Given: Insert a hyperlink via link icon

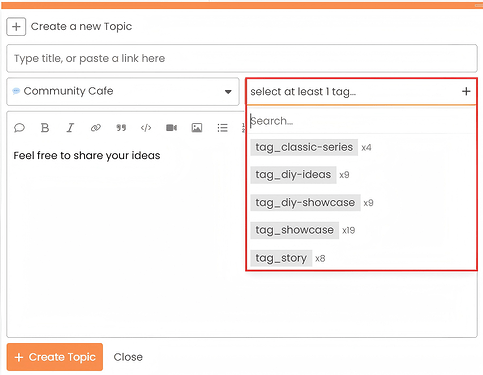Looking at the screenshot, I should [x=96, y=128].
